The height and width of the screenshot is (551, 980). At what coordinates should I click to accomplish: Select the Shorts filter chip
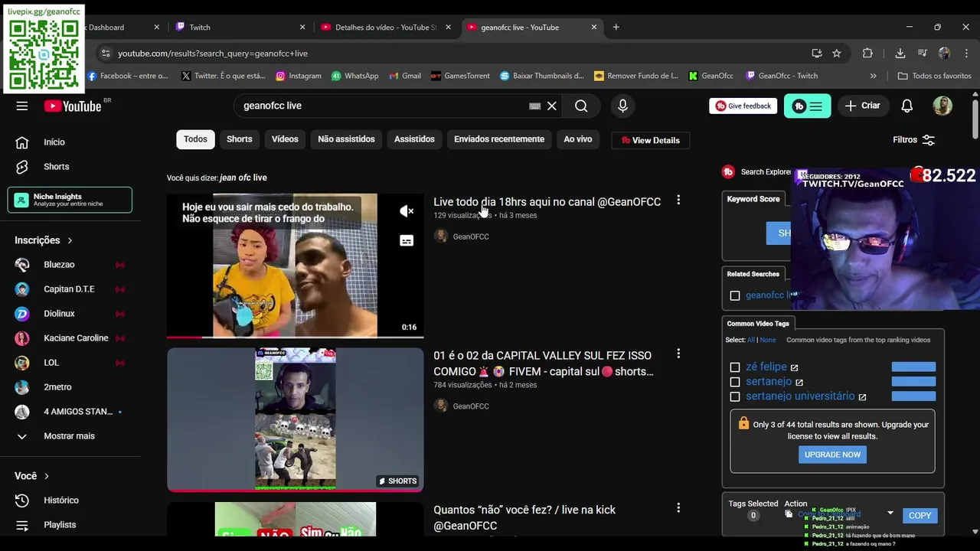[239, 139]
